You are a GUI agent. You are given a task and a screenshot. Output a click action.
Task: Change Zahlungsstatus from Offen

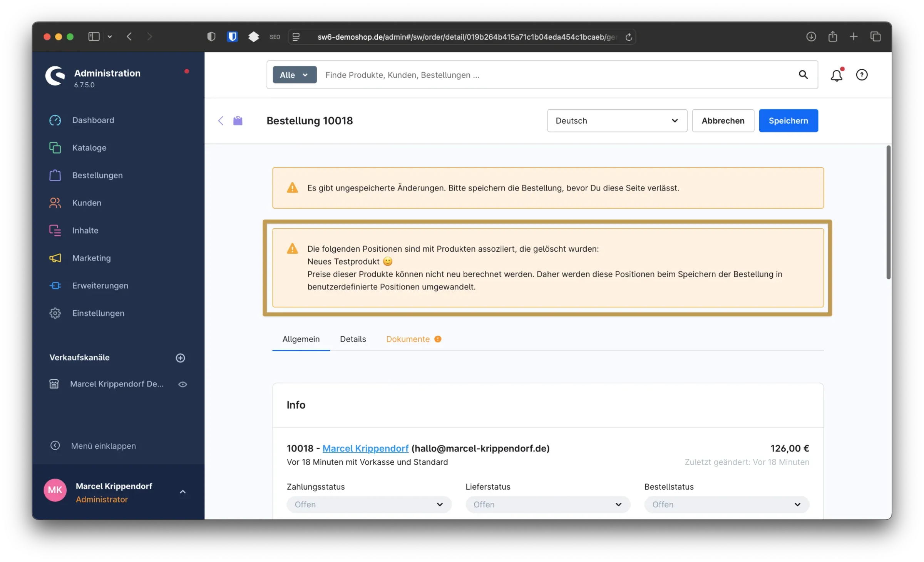368,504
